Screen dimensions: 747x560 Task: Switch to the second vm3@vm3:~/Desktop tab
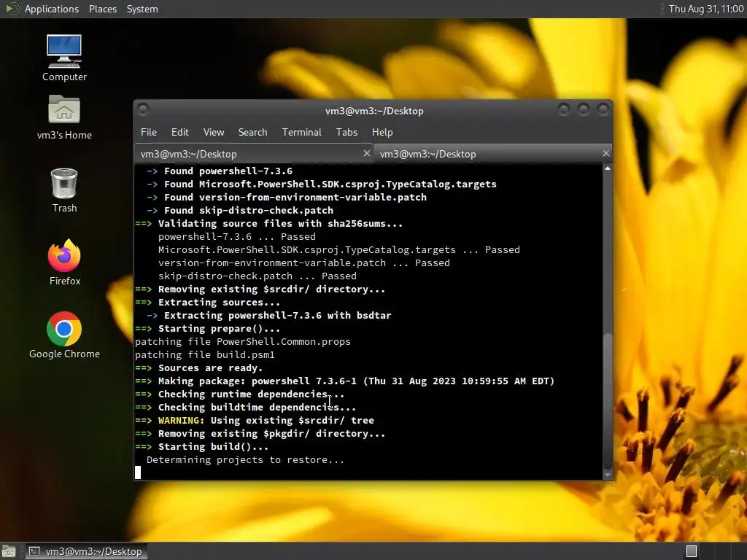pyautogui.click(x=492, y=154)
